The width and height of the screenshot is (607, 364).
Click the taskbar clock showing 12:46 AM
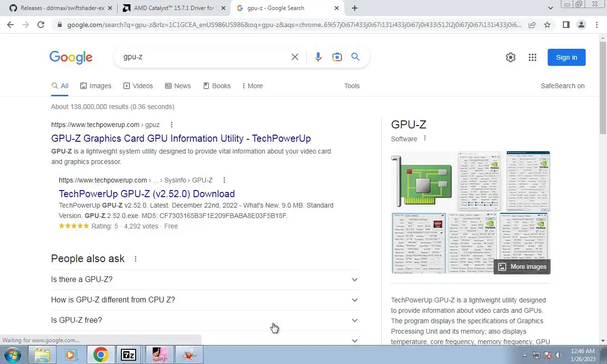pyautogui.click(x=583, y=355)
